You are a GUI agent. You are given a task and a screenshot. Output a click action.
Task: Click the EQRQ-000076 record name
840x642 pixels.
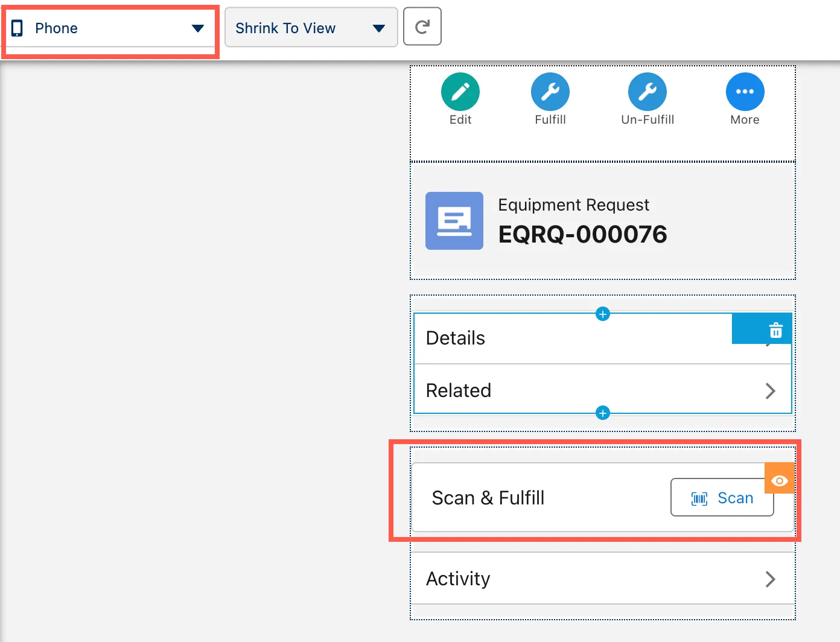tap(582, 235)
